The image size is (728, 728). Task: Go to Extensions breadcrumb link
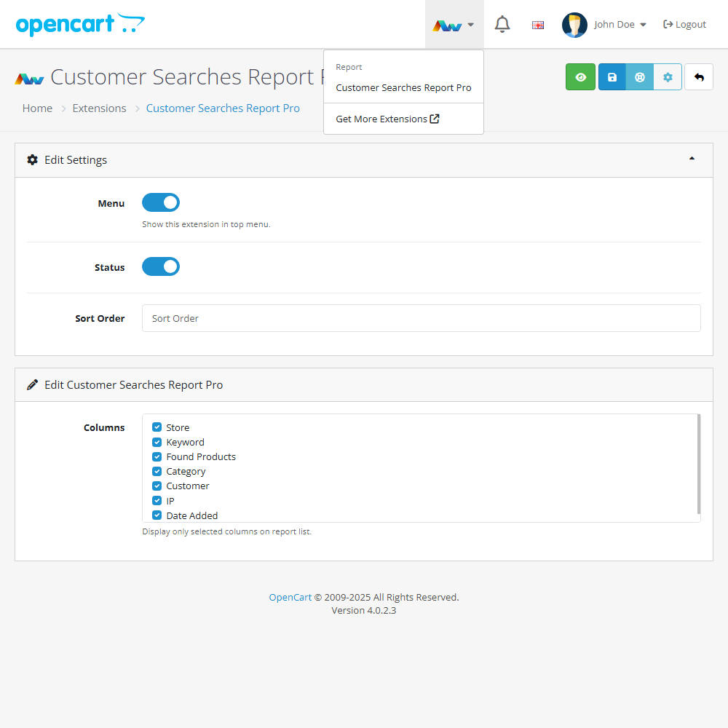click(99, 108)
